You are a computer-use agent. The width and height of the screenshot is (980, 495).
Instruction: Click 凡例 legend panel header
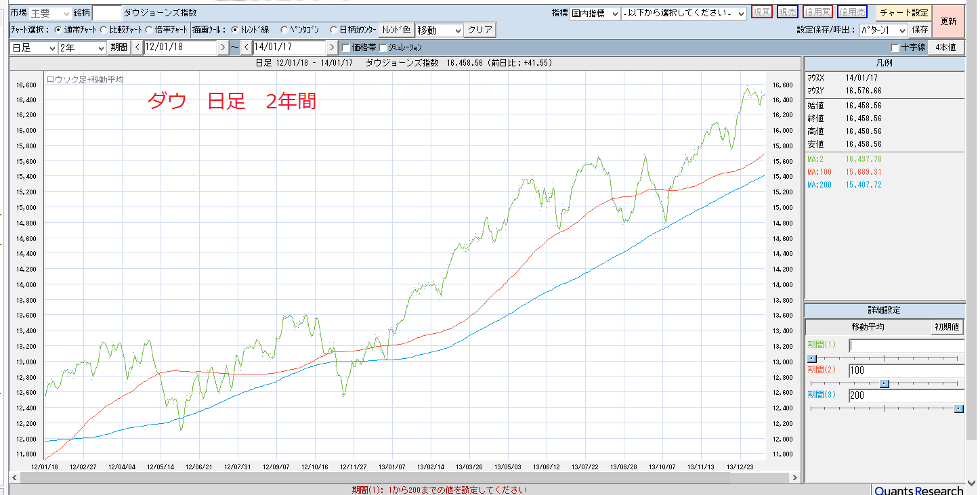[x=885, y=63]
